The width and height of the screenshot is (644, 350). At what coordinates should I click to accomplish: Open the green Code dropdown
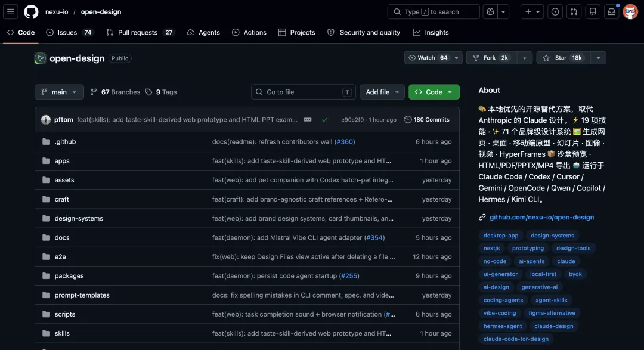434,92
